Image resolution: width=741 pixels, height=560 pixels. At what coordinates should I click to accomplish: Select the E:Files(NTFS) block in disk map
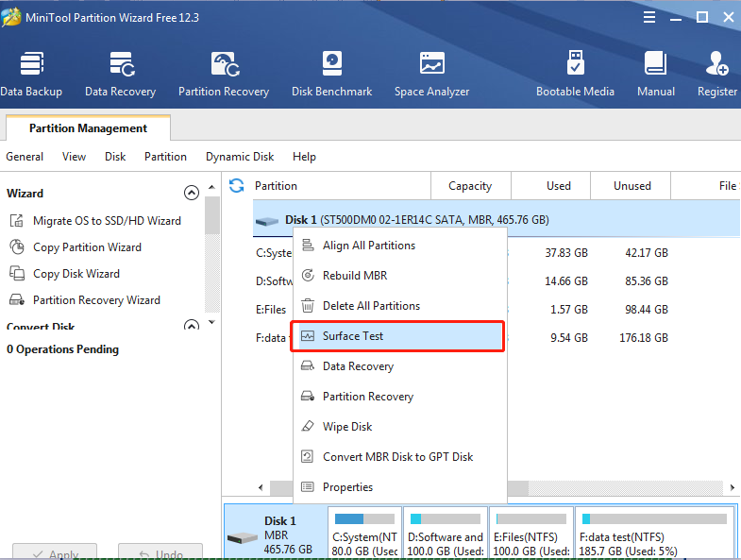pyautogui.click(x=531, y=533)
